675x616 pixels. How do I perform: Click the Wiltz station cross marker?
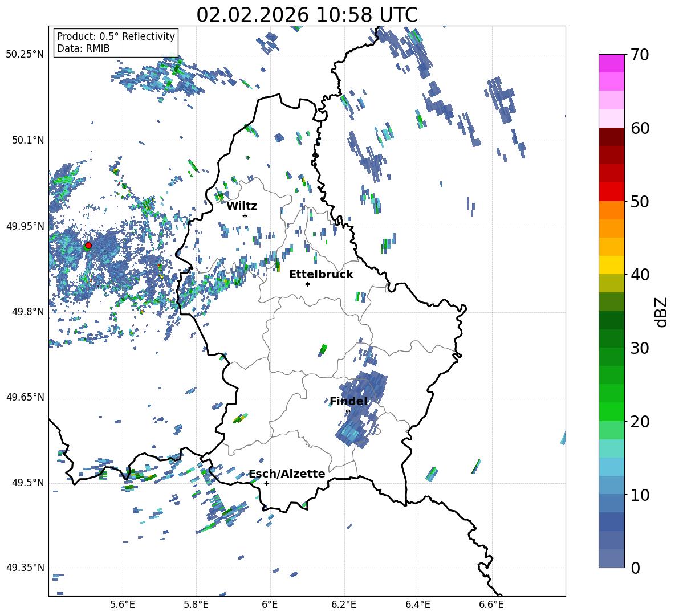[x=245, y=215]
